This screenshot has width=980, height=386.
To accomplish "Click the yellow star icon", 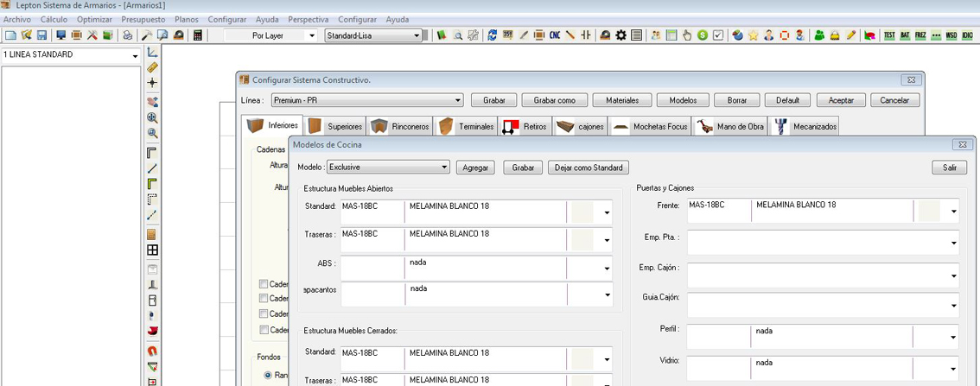I will click(753, 35).
